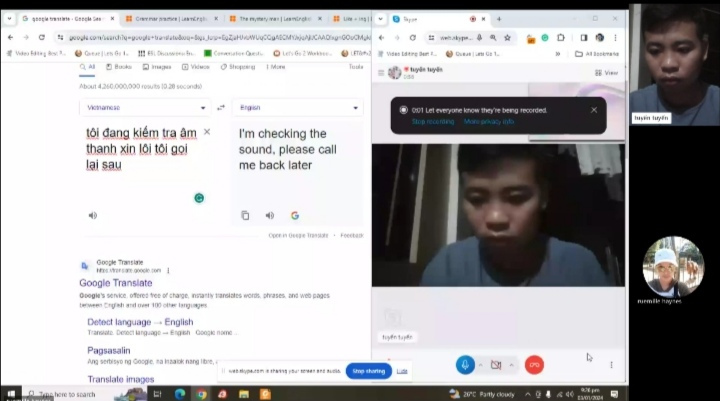Swap the Vietnamese and English languages

coord(220,107)
